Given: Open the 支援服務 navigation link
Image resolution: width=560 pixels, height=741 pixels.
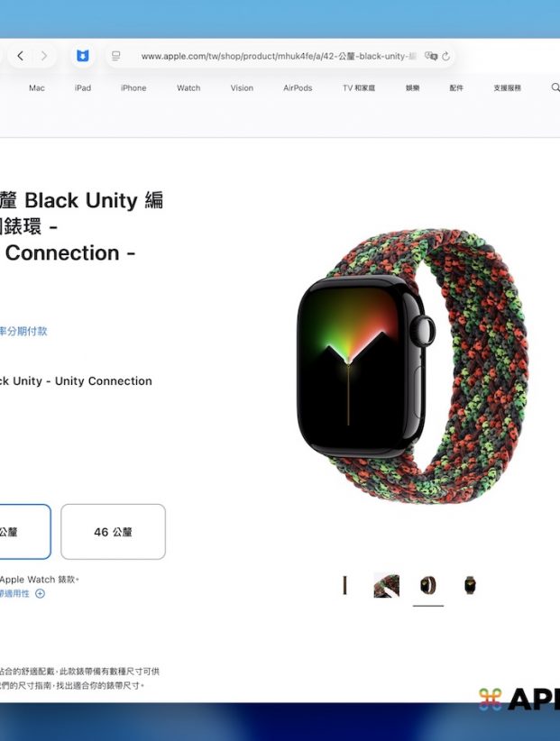Looking at the screenshot, I should 507,88.
